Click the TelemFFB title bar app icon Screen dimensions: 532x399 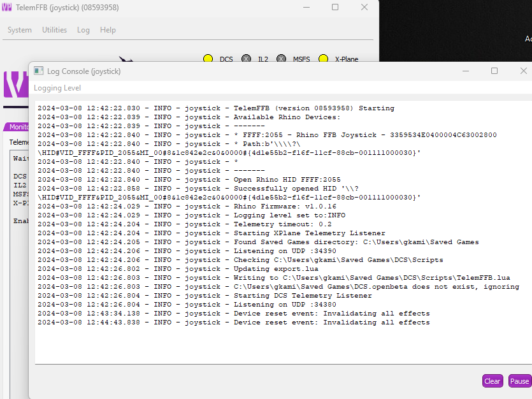point(7,7)
